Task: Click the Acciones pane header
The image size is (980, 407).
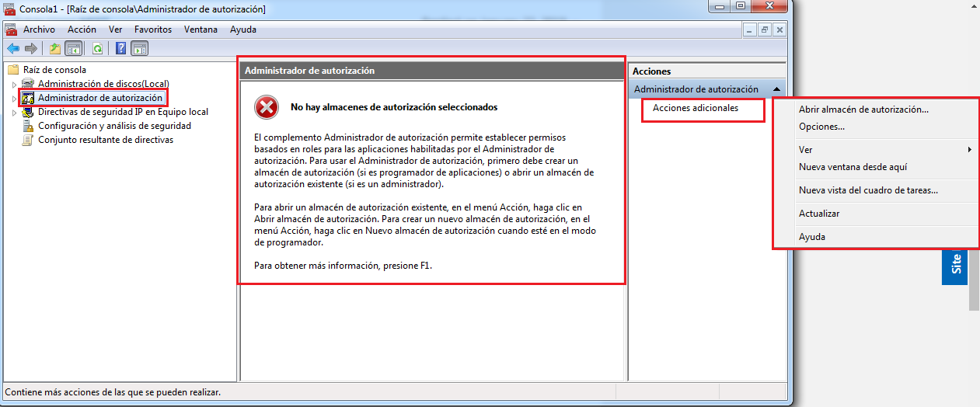Action: (707, 71)
